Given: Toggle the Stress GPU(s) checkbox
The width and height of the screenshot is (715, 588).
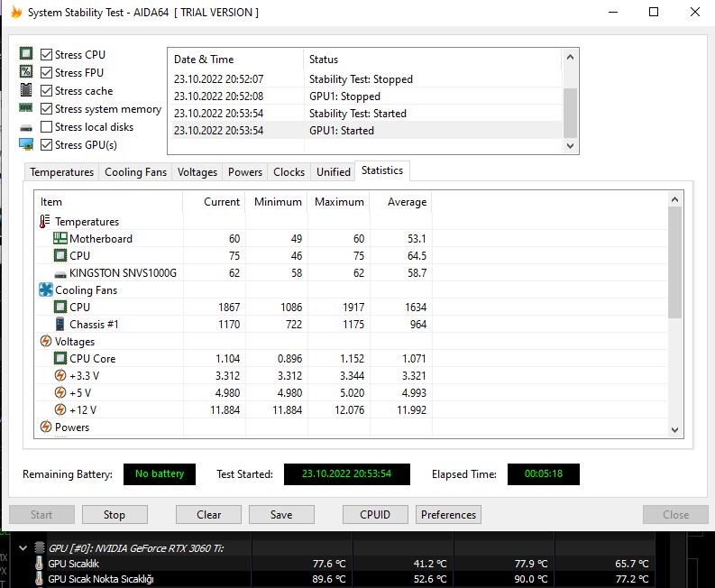Looking at the screenshot, I should (x=46, y=144).
